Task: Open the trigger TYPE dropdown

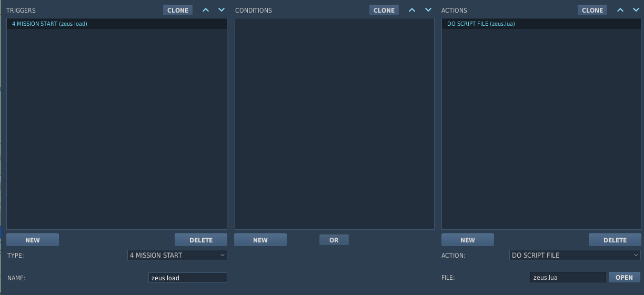Action: pos(177,255)
